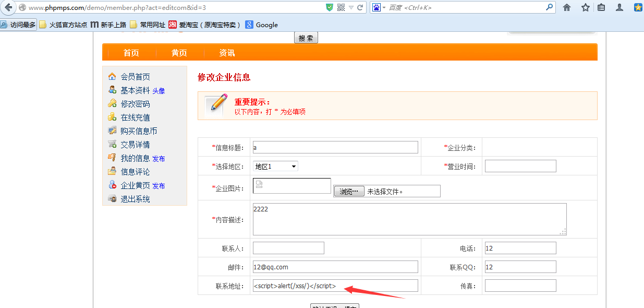Click the 电话 input field
644x308 pixels.
click(x=520, y=248)
